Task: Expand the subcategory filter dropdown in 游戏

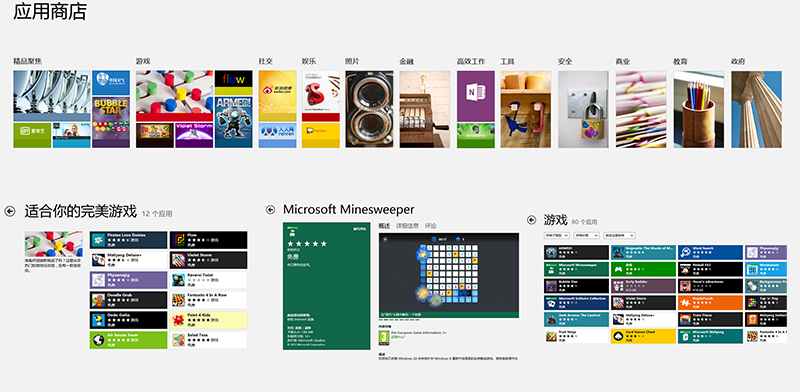Action: pyautogui.click(x=557, y=235)
